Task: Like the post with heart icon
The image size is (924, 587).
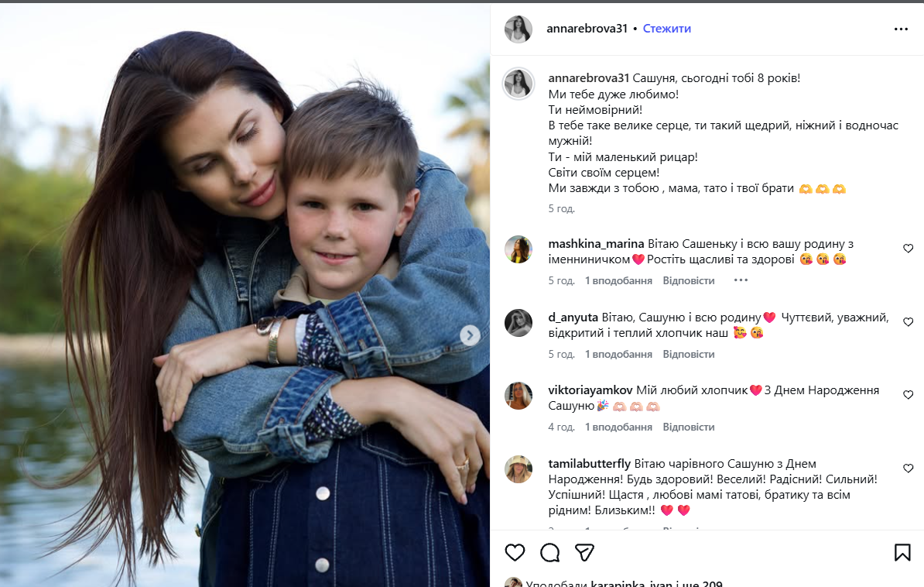Action: [x=515, y=552]
